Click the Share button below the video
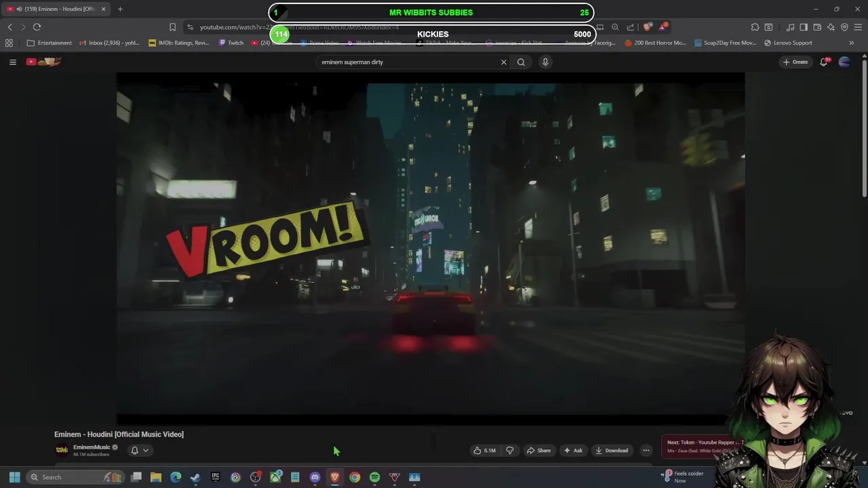This screenshot has width=868, height=488. pos(539,450)
